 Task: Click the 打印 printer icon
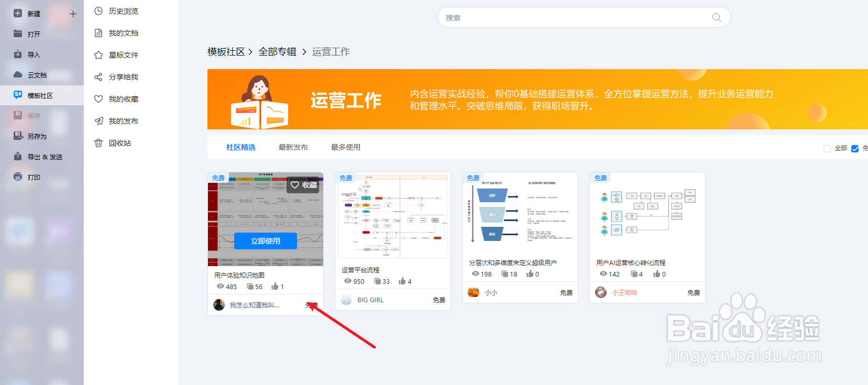coord(18,177)
